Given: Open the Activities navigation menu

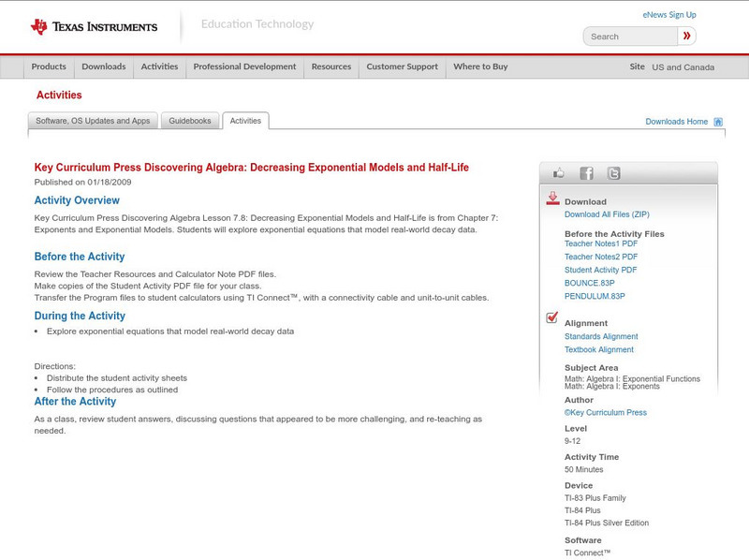Looking at the screenshot, I should pyautogui.click(x=159, y=66).
